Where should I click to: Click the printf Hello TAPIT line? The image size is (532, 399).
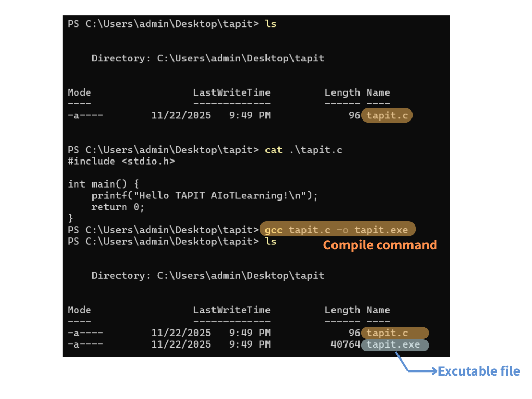[204, 196]
